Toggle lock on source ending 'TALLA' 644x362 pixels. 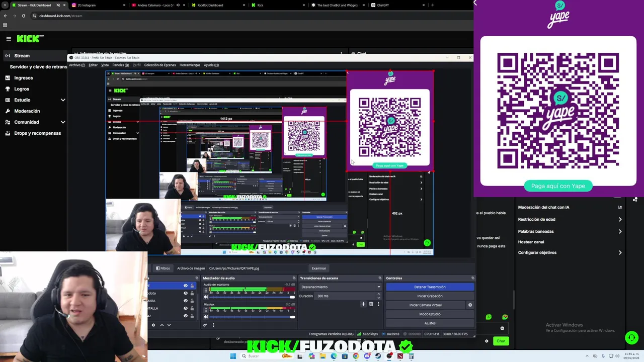click(x=192, y=308)
